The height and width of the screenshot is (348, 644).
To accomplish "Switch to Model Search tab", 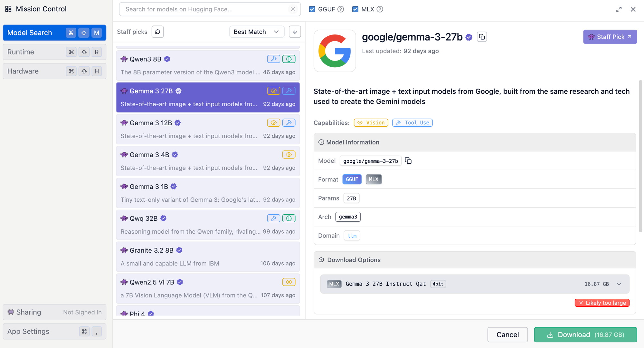I will [54, 33].
